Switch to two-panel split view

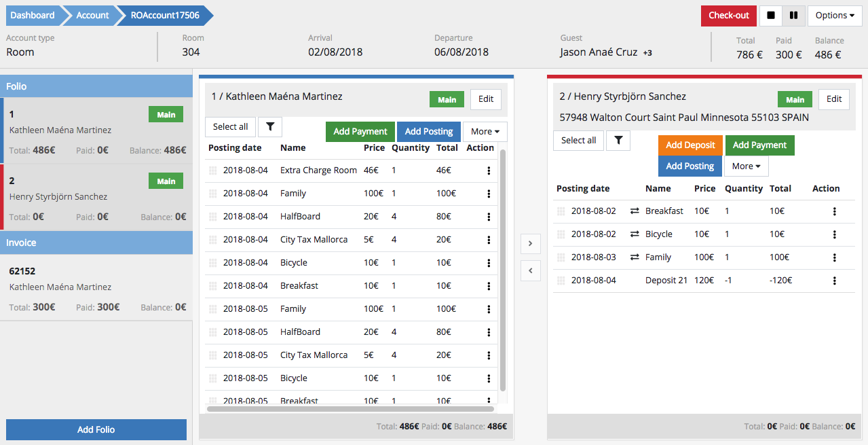(793, 16)
